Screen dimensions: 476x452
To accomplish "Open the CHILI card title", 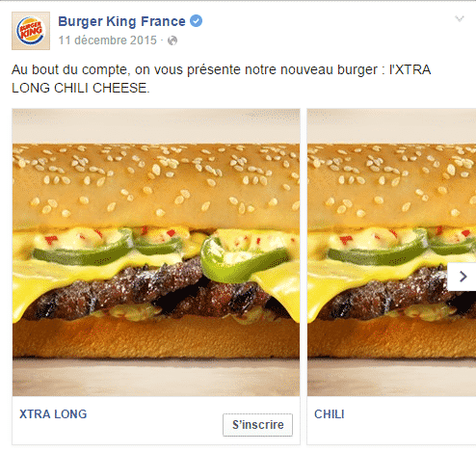I will coord(330,414).
